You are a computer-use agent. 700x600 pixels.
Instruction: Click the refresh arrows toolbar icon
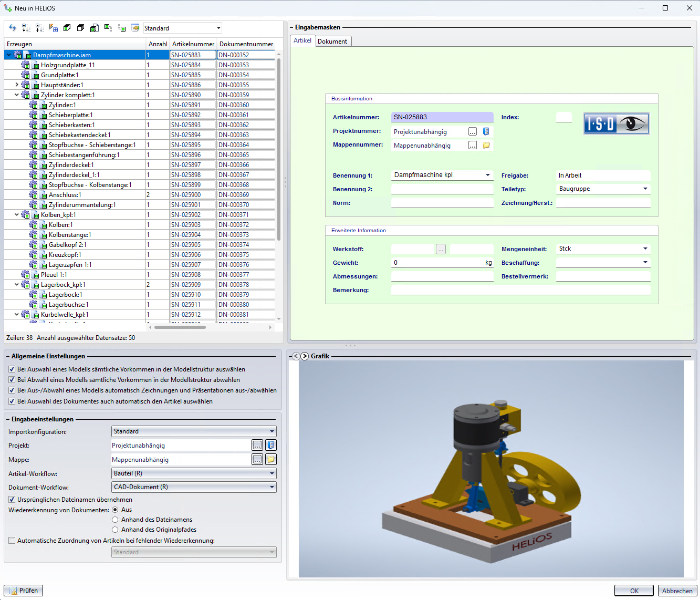tap(13, 28)
